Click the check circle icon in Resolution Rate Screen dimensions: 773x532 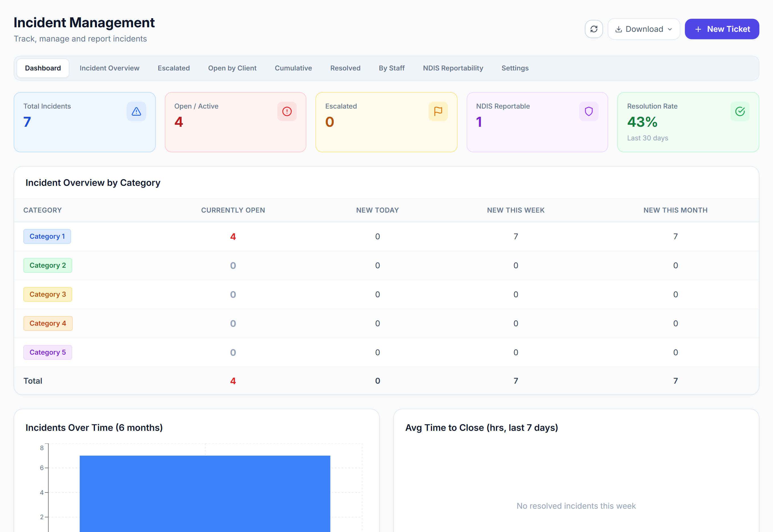tap(740, 111)
